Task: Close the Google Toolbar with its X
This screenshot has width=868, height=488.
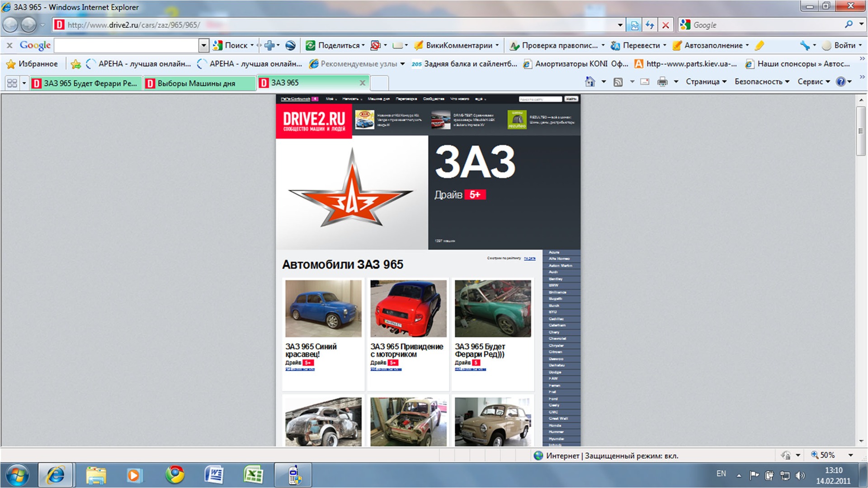Action: coord(9,45)
